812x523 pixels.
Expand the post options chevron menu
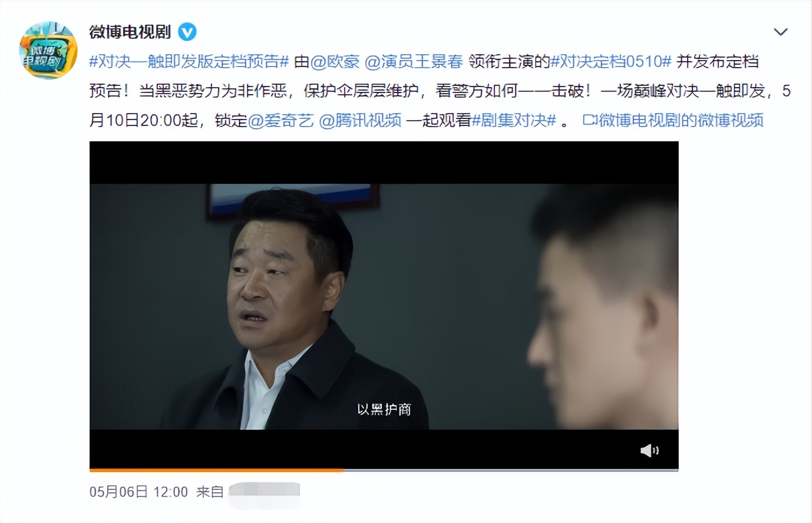pyautogui.click(x=781, y=32)
